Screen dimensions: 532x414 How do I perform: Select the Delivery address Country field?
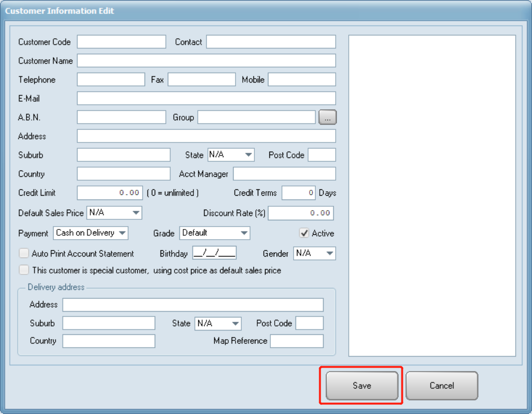tap(108, 341)
